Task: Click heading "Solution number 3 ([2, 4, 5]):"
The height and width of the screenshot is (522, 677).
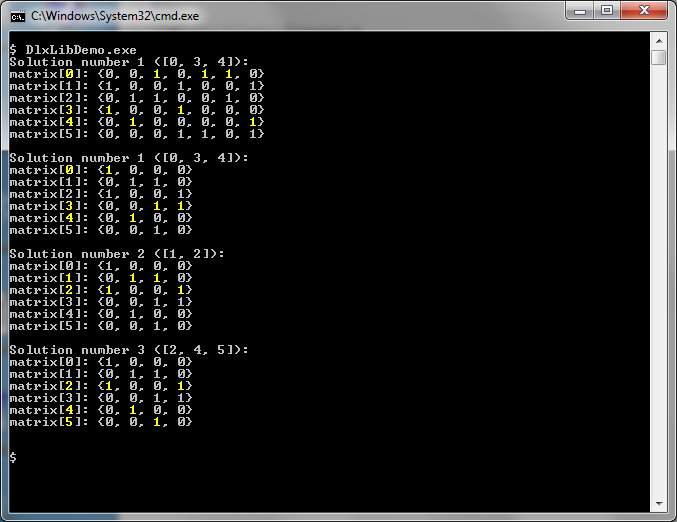Action: click(129, 350)
